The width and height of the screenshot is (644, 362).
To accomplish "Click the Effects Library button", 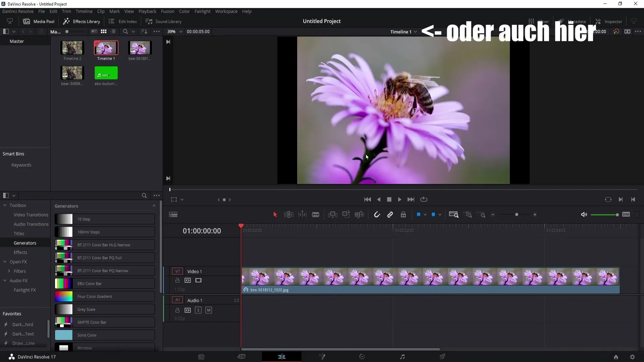I will pyautogui.click(x=82, y=21).
